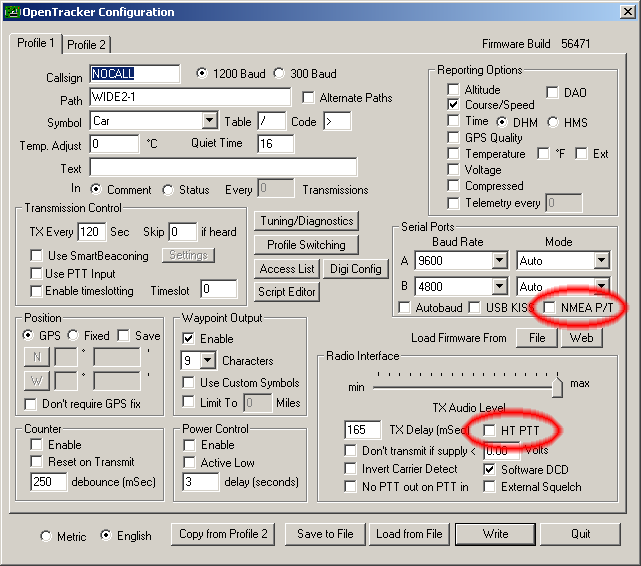The image size is (641, 566).
Task: Select the Profile 1 tab
Action: [36, 43]
